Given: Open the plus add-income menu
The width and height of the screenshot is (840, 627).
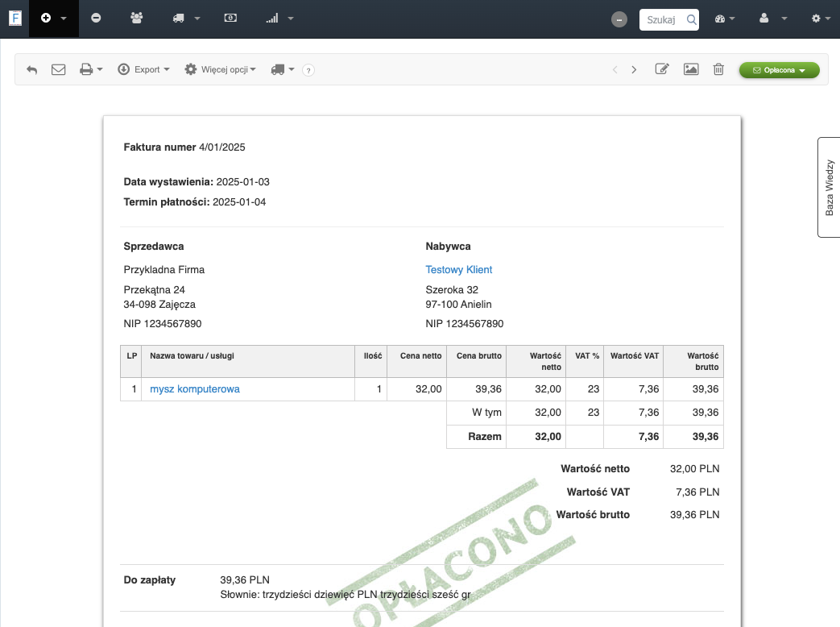Looking at the screenshot, I should 54,19.
